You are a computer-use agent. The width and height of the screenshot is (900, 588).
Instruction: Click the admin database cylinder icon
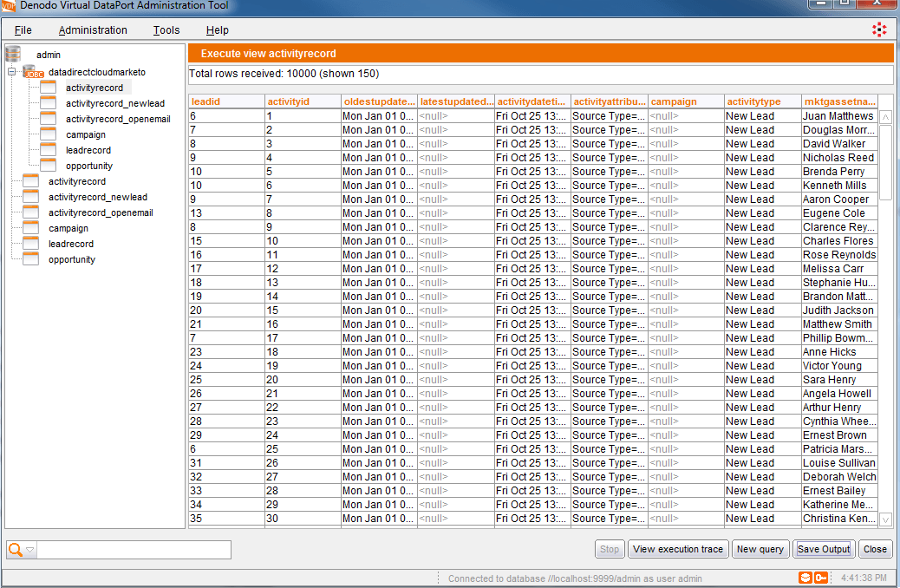click(x=11, y=54)
